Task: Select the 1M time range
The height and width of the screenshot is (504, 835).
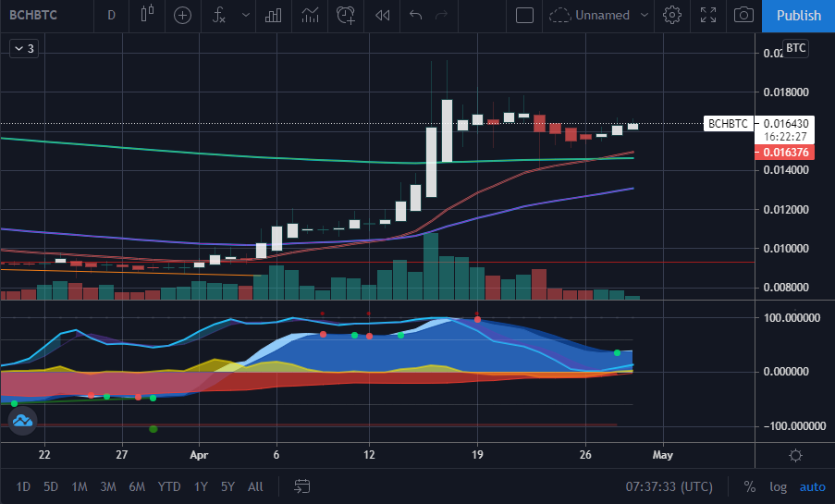Action: click(x=80, y=486)
